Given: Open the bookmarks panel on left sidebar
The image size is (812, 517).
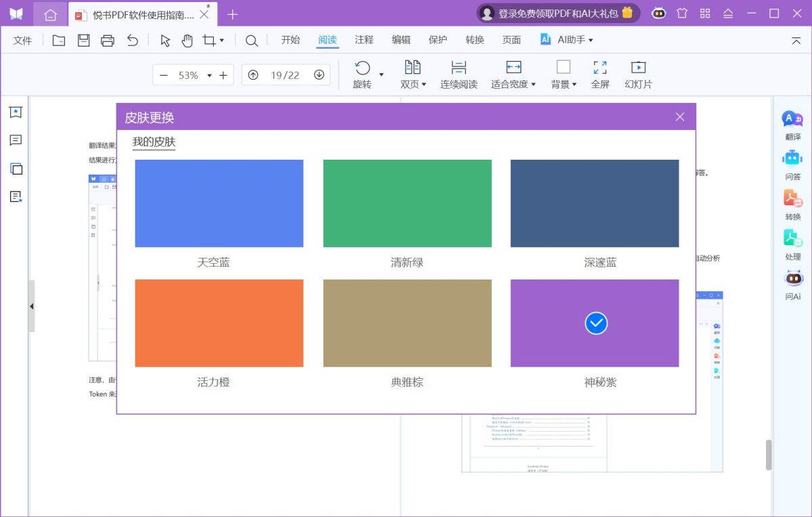Looking at the screenshot, I should point(16,112).
